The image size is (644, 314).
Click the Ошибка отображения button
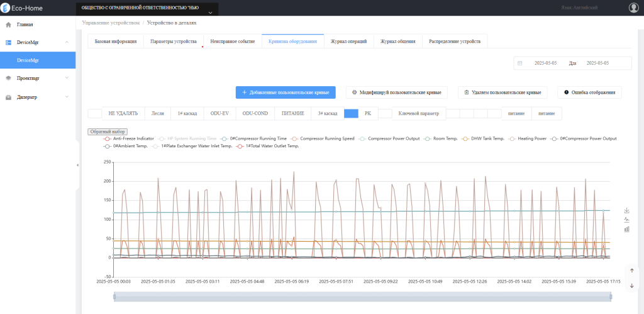[x=589, y=93]
